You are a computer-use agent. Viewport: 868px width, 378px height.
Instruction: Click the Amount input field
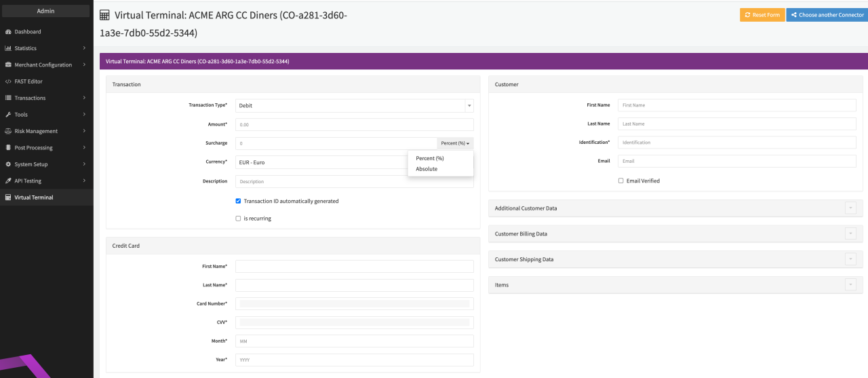[x=354, y=125]
